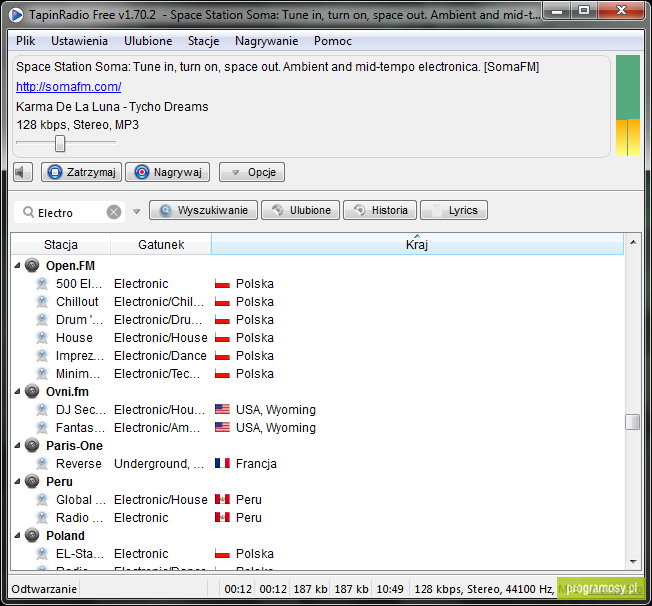
Task: Click the station icon next to Radio ...
Action: (x=42, y=517)
